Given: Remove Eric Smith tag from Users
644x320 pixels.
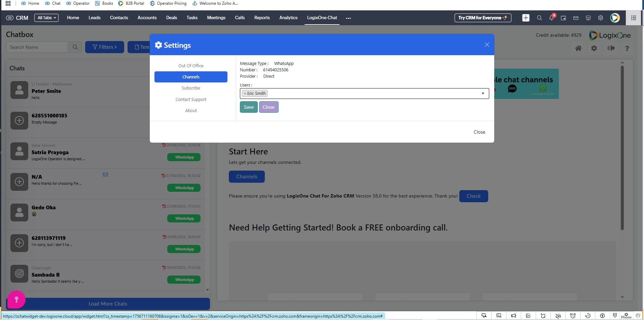Looking at the screenshot, I should tap(245, 94).
